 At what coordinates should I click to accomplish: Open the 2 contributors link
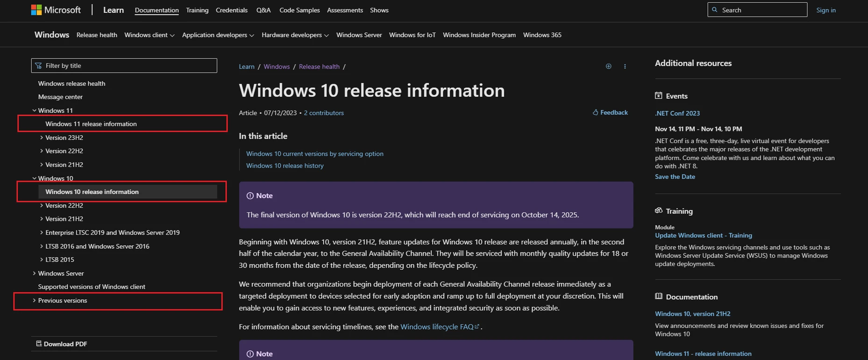click(324, 113)
